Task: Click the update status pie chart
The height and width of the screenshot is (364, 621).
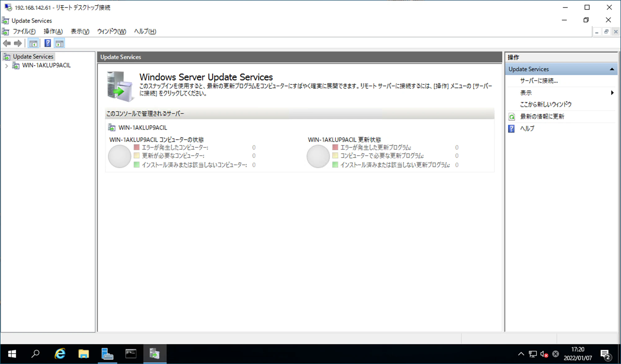Action: point(318,156)
